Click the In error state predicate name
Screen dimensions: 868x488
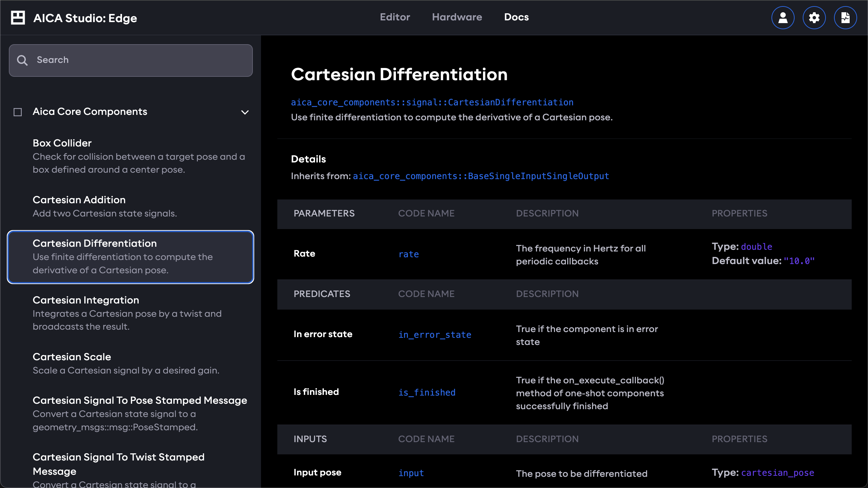click(x=323, y=334)
